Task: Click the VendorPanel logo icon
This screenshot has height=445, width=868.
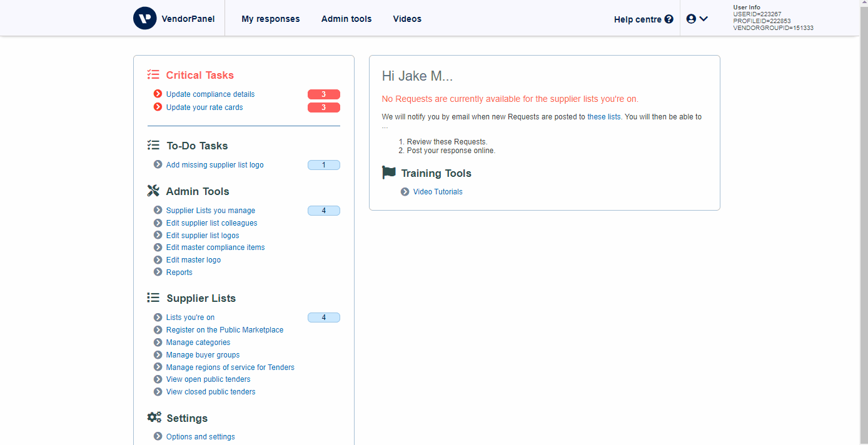Action: tap(144, 19)
